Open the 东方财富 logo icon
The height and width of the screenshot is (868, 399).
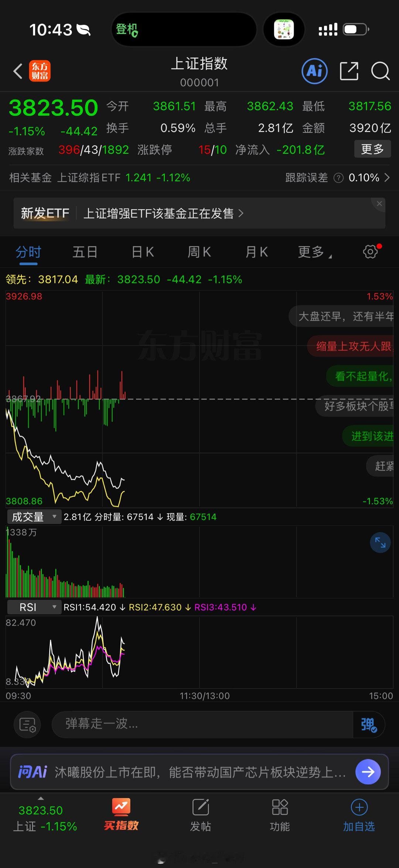40,71
